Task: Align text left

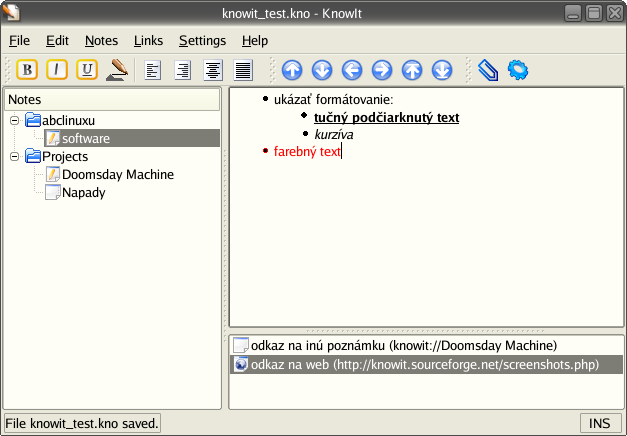Action: 152,70
